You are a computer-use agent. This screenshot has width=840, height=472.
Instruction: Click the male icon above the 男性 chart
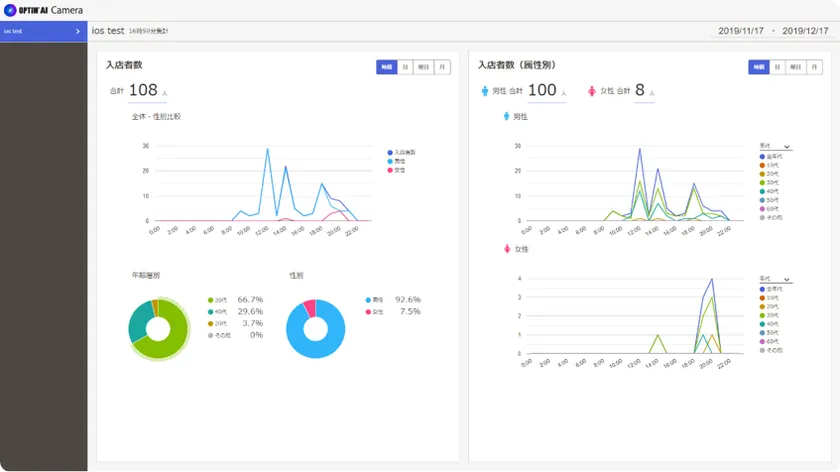click(x=506, y=116)
